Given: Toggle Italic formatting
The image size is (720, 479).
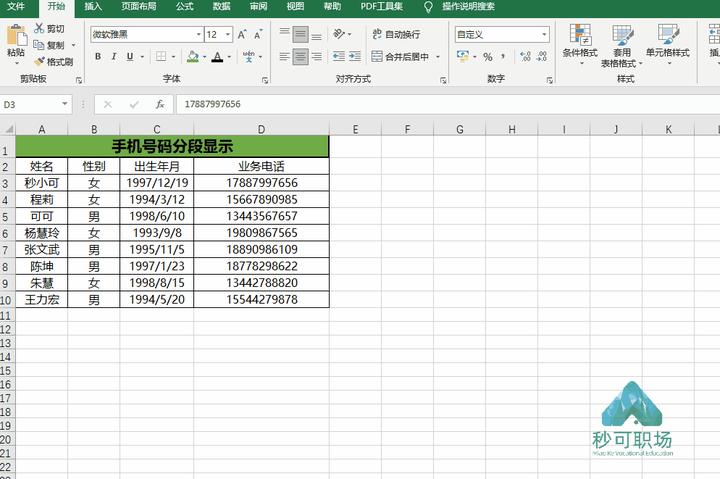Looking at the screenshot, I should pyautogui.click(x=113, y=56).
